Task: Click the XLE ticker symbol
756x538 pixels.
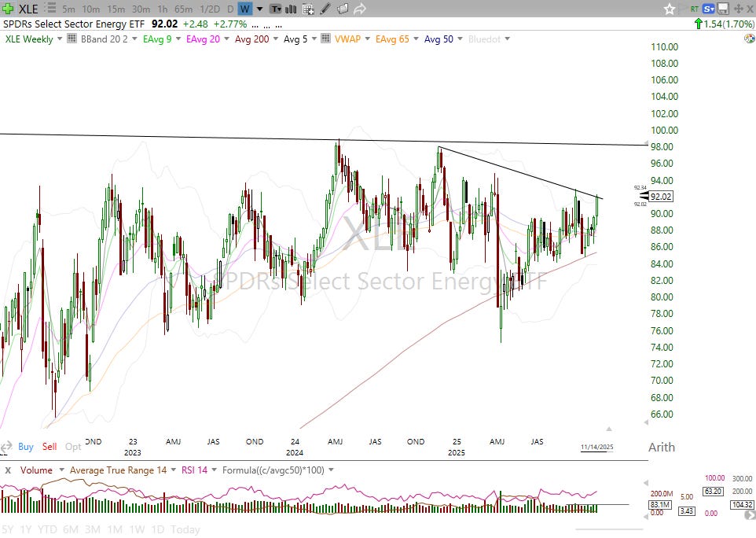Action: (x=28, y=9)
